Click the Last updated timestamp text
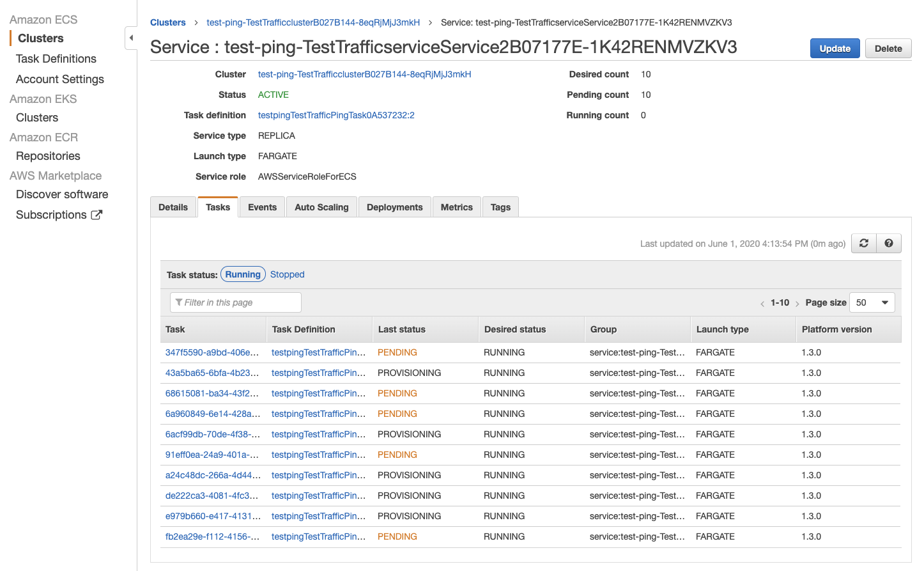924x571 pixels. (x=743, y=244)
